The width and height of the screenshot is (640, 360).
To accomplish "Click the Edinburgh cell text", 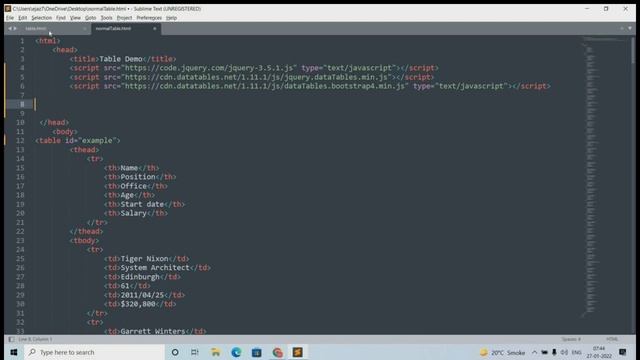I will [140, 277].
